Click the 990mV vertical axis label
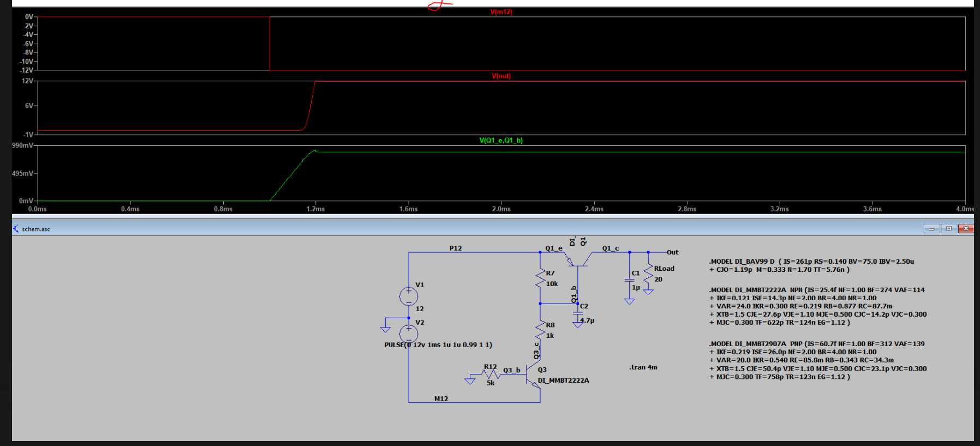Screen dimensions: 980x446 click(x=22, y=146)
